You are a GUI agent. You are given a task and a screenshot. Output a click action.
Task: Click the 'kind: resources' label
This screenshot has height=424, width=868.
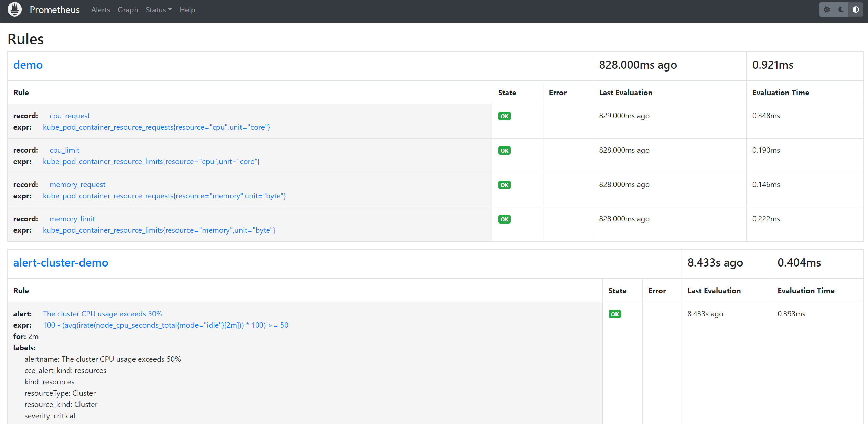coord(49,382)
